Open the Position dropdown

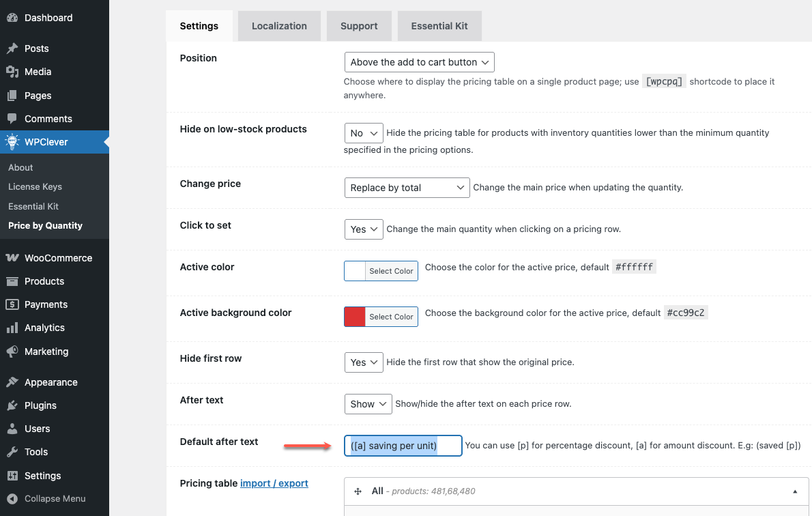[x=420, y=62]
